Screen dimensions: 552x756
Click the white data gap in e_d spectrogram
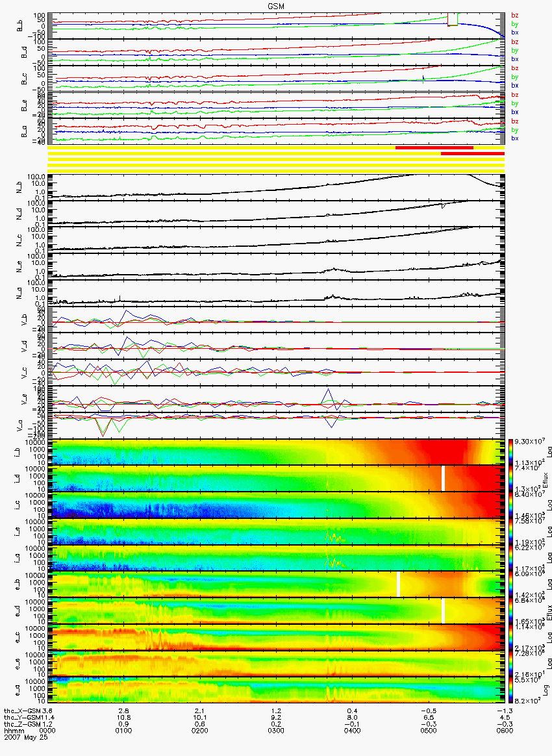[x=443, y=611]
